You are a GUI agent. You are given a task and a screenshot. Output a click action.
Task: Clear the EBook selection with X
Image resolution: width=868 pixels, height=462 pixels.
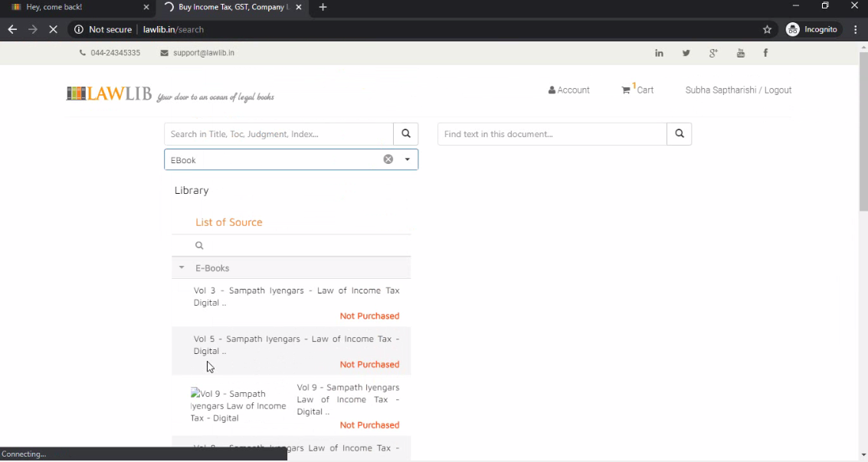[388, 159]
